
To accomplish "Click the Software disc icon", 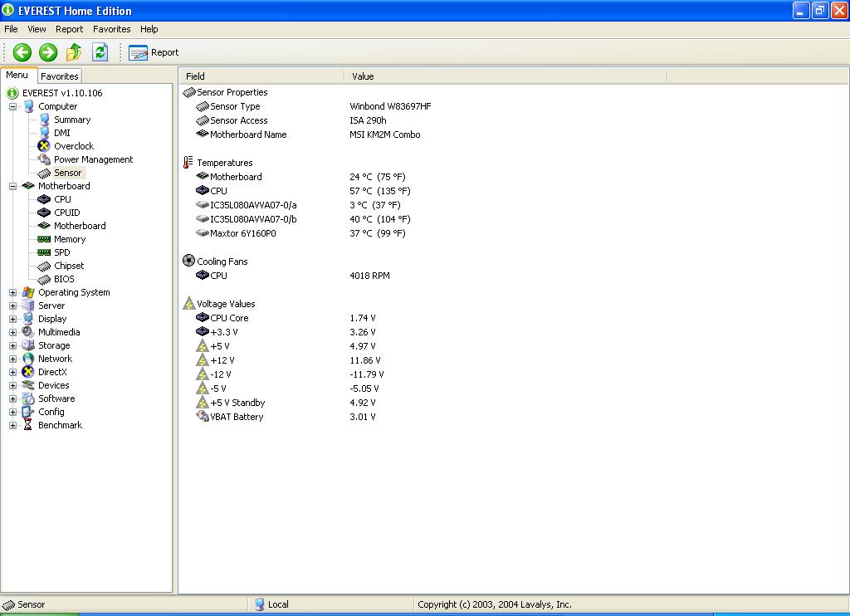I will 28,399.
